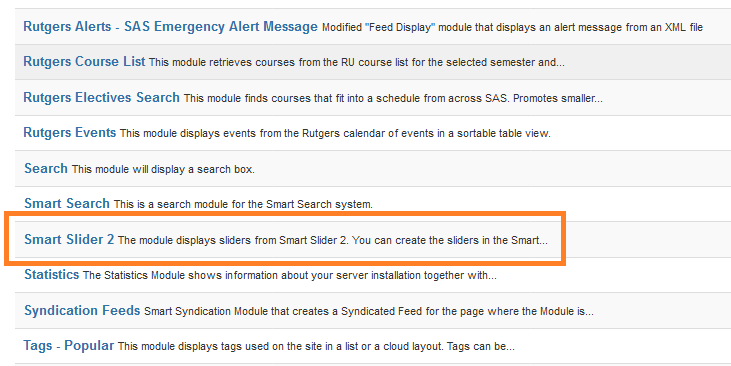This screenshot has width=731, height=366.
Task: Open the Statistics module type
Action: tap(52, 275)
